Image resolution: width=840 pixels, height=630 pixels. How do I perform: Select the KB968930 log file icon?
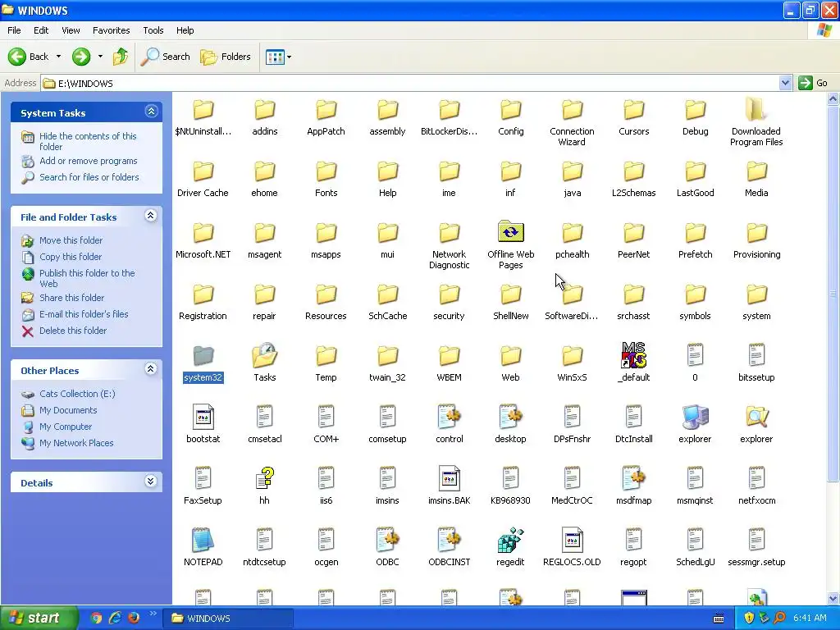[x=510, y=478]
